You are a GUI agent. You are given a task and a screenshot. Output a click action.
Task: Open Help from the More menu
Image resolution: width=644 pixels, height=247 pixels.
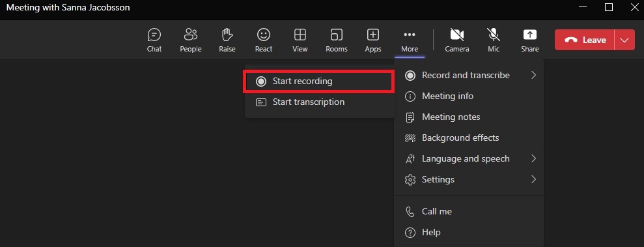(x=469, y=233)
